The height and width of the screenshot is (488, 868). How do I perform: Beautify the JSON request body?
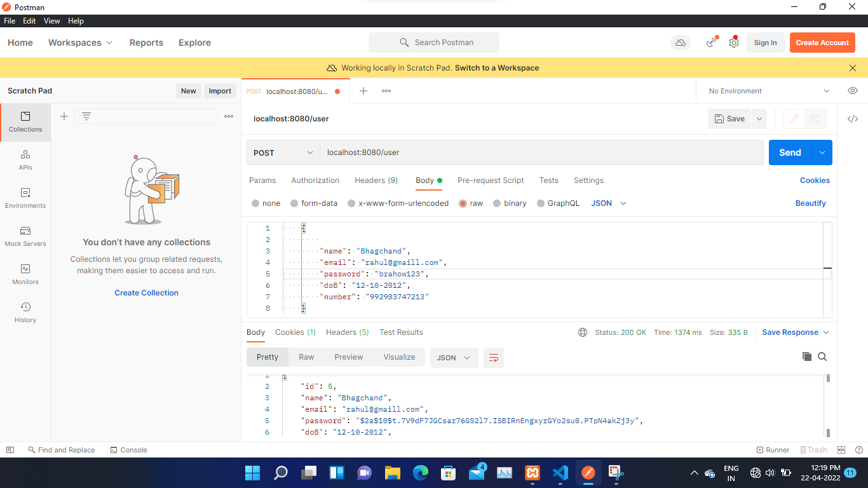810,203
